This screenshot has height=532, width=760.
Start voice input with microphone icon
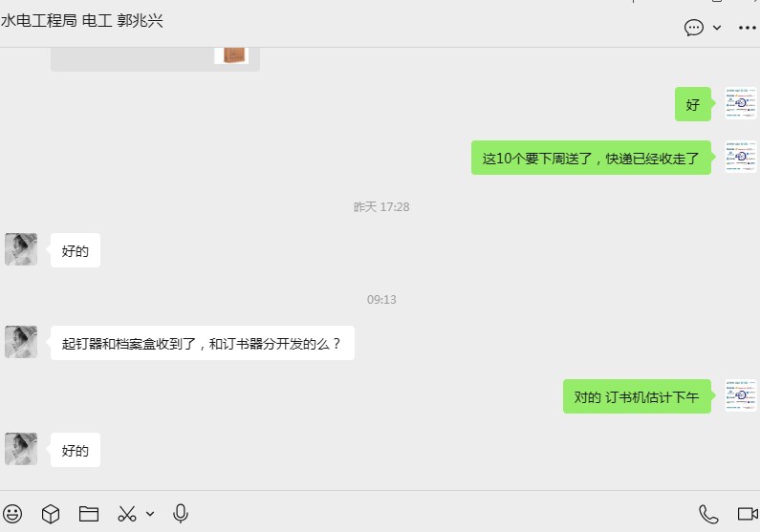(181, 514)
